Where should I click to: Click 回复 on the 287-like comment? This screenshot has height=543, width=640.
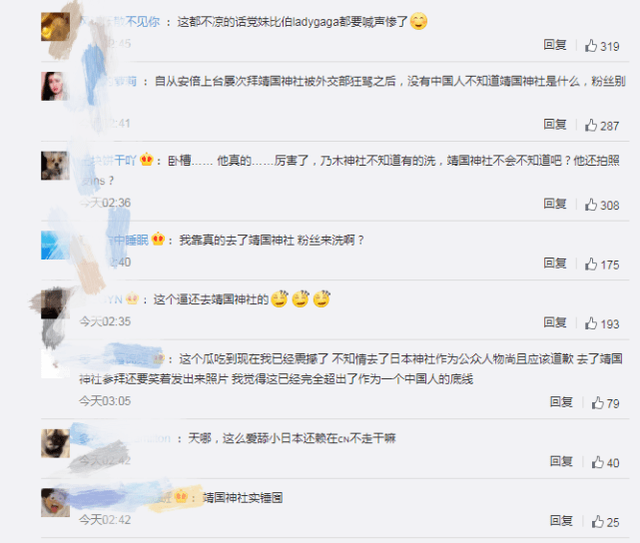pyautogui.click(x=555, y=125)
